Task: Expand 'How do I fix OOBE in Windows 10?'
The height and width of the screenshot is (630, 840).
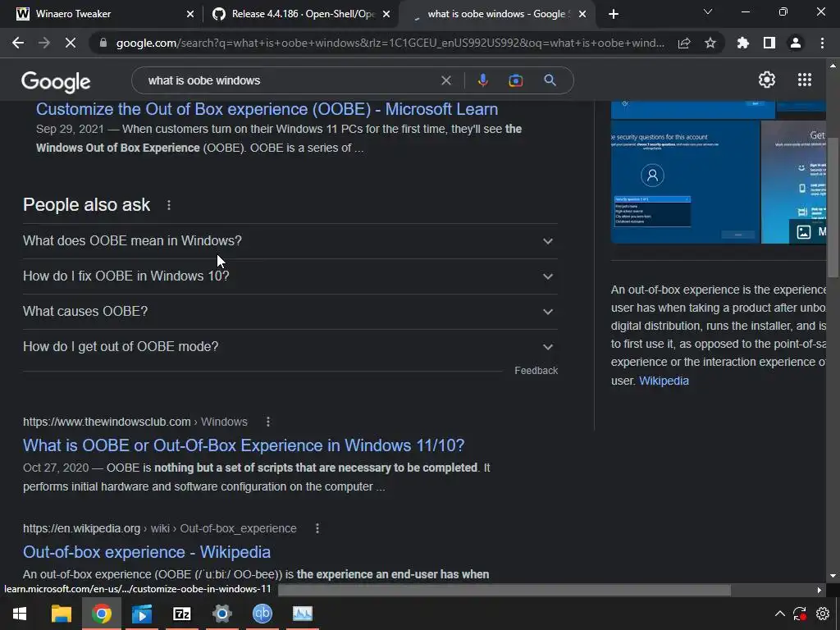Action: pos(290,276)
